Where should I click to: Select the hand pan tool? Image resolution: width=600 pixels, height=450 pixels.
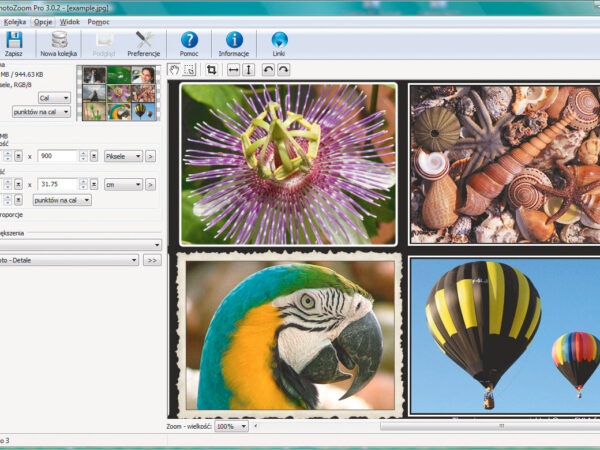click(174, 70)
